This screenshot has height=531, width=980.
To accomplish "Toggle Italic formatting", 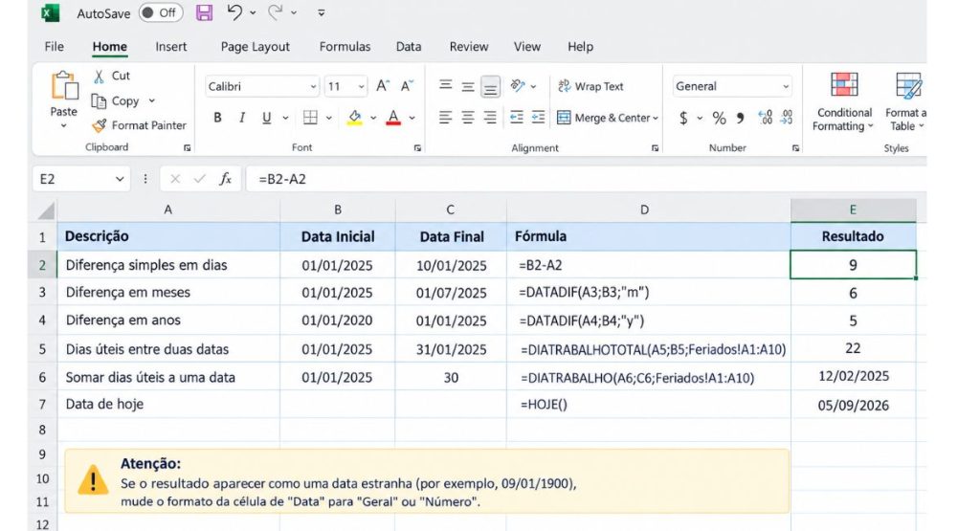I will [x=242, y=118].
